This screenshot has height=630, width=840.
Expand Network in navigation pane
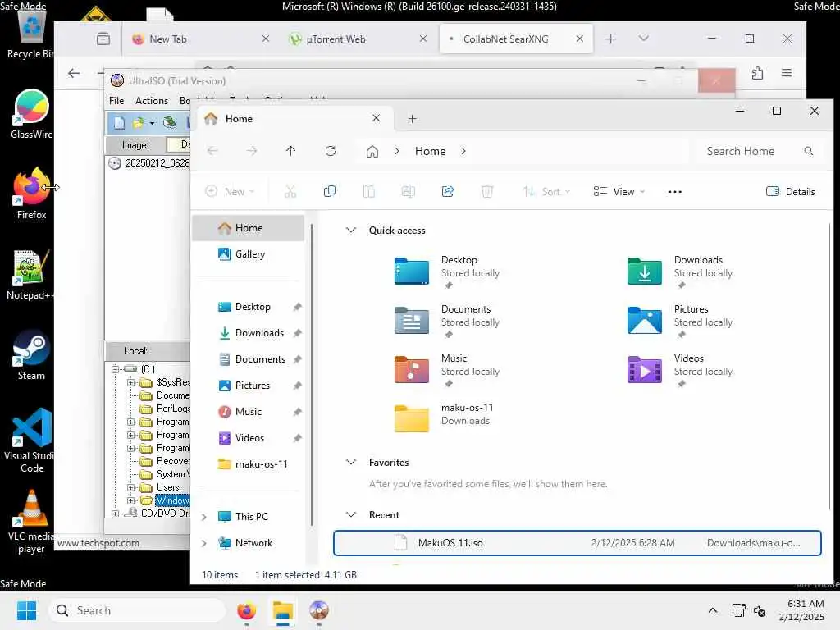pyautogui.click(x=204, y=543)
